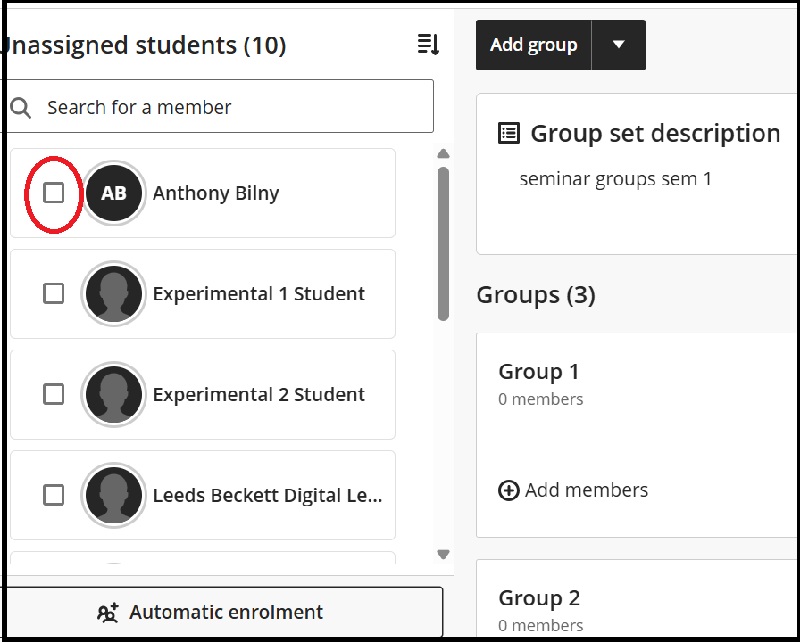Screen dimensions: 800x642
Task: Click the scrollbar up arrow
Action: 443,154
